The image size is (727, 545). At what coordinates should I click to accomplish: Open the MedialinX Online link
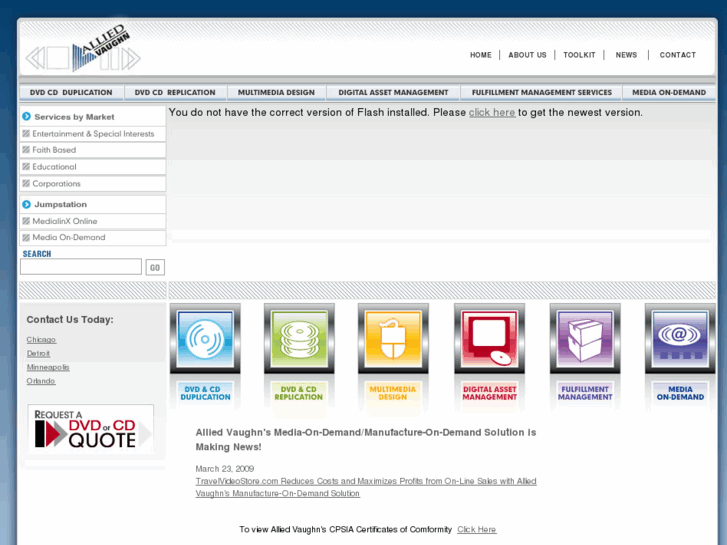point(65,221)
